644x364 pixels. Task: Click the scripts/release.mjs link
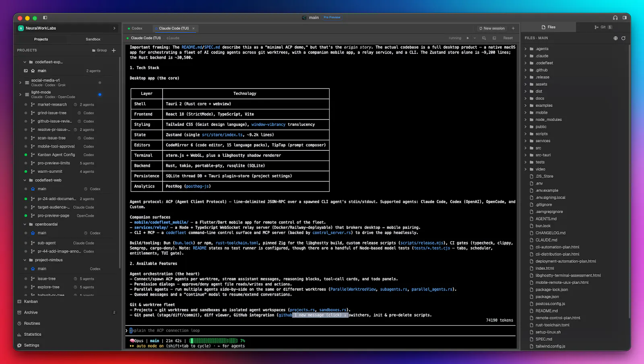pyautogui.click(x=421, y=243)
